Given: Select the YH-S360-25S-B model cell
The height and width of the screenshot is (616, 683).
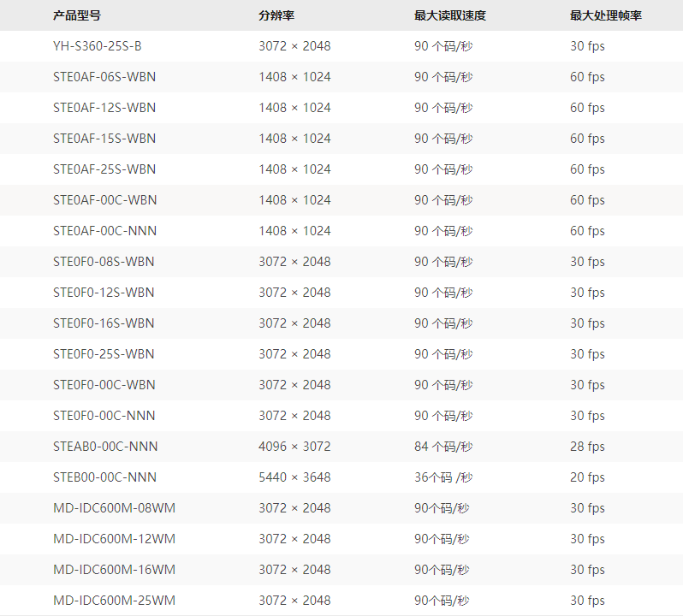Looking at the screenshot, I should 98,46.
